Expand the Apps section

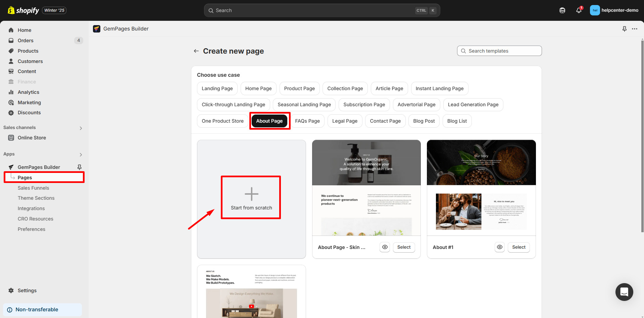point(81,154)
